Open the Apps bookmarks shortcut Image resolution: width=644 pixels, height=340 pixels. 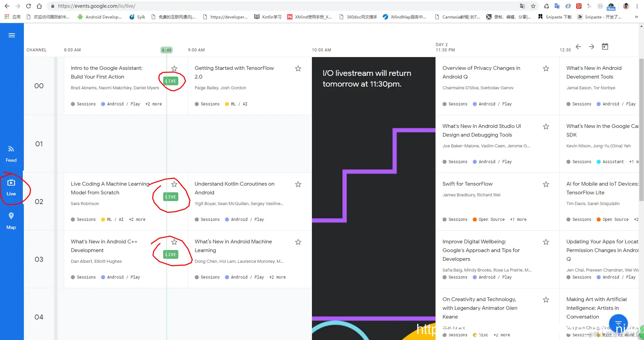[x=12, y=17]
